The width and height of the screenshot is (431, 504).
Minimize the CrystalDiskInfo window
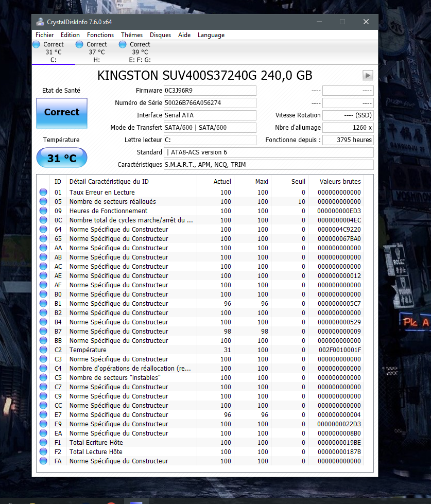[x=319, y=22]
